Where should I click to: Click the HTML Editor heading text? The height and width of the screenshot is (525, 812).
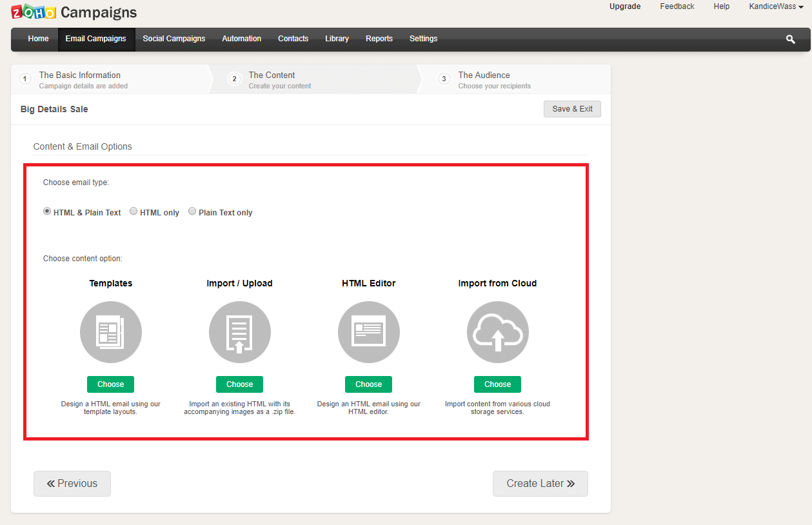click(x=369, y=283)
